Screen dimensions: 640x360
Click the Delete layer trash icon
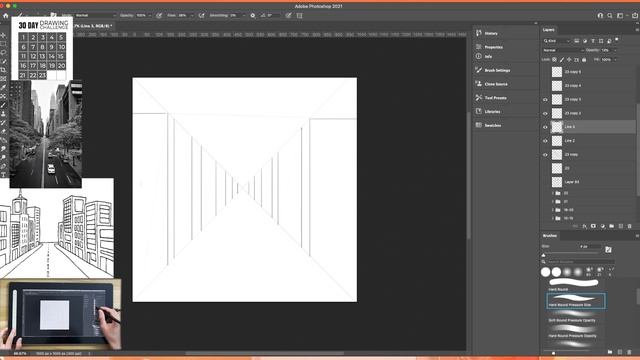(629, 226)
